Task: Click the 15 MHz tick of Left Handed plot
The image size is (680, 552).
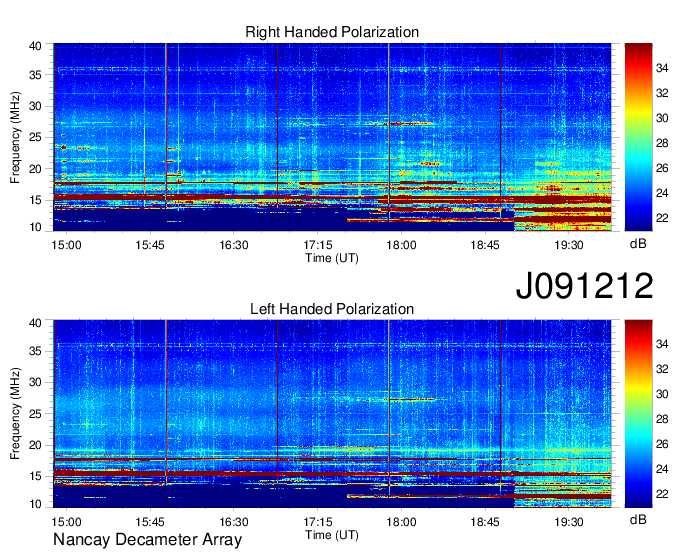Action: 35,477
